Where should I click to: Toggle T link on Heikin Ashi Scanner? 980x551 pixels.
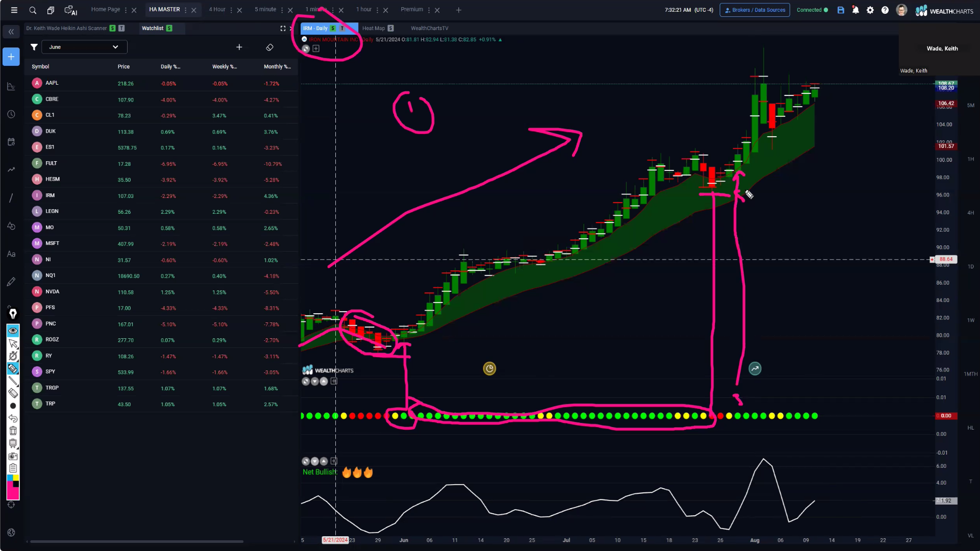[x=121, y=28]
